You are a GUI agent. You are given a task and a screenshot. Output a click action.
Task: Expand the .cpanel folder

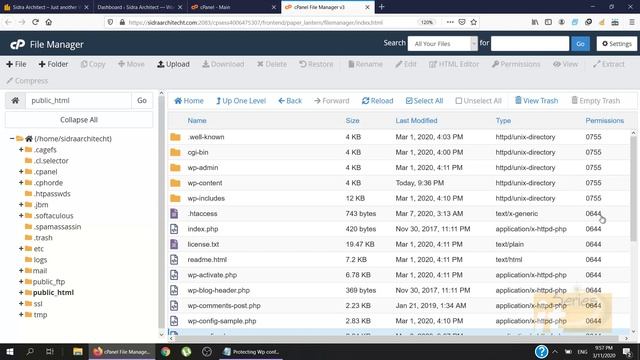[x=21, y=172]
